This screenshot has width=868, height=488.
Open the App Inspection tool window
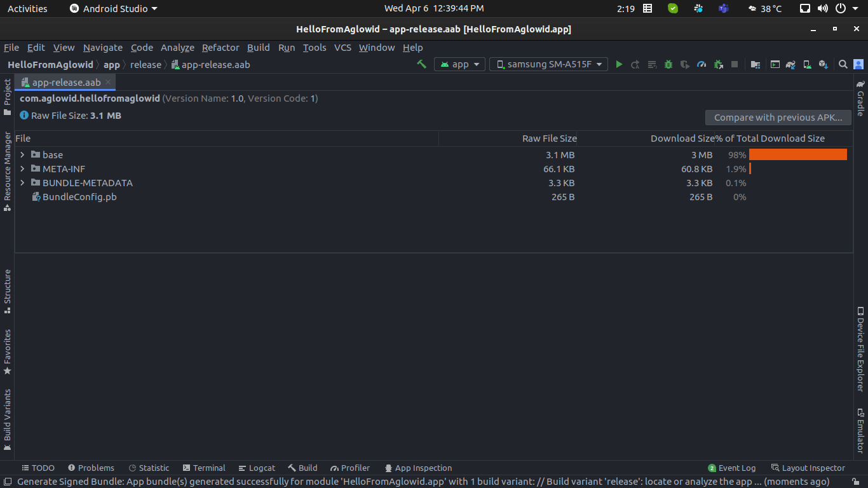417,468
